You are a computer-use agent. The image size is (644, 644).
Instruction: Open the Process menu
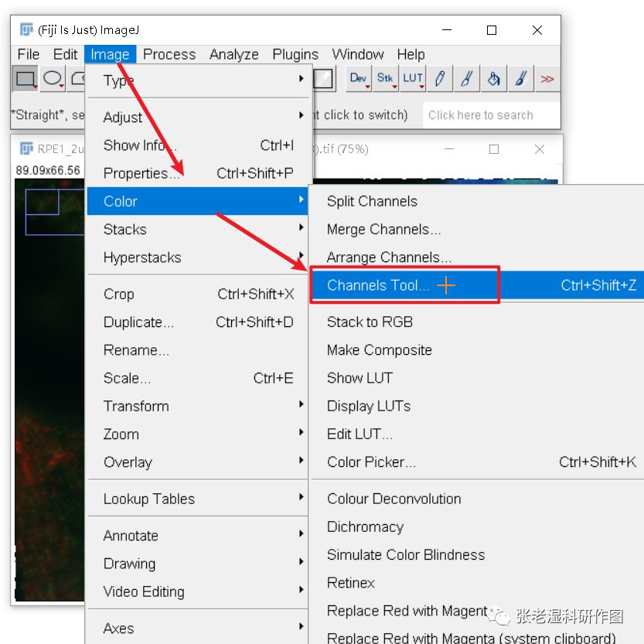169,54
